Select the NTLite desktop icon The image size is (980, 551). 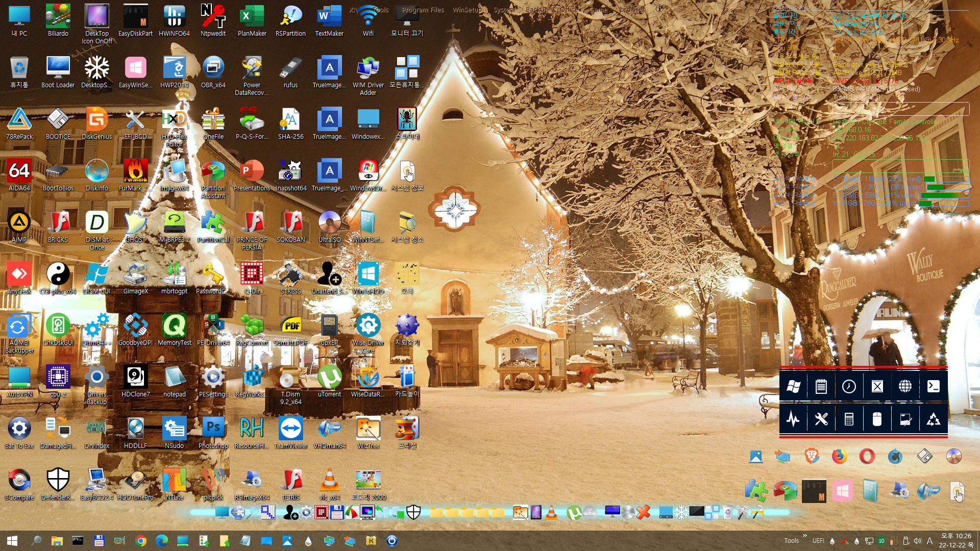pos(174,484)
